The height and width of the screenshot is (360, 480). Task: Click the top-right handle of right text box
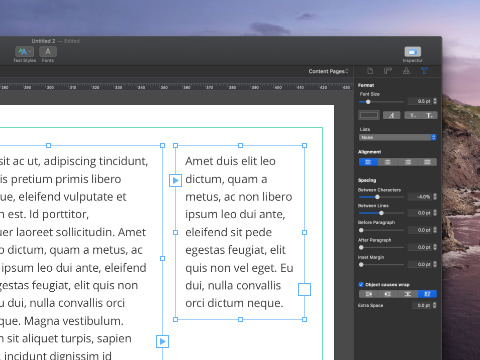304,145
